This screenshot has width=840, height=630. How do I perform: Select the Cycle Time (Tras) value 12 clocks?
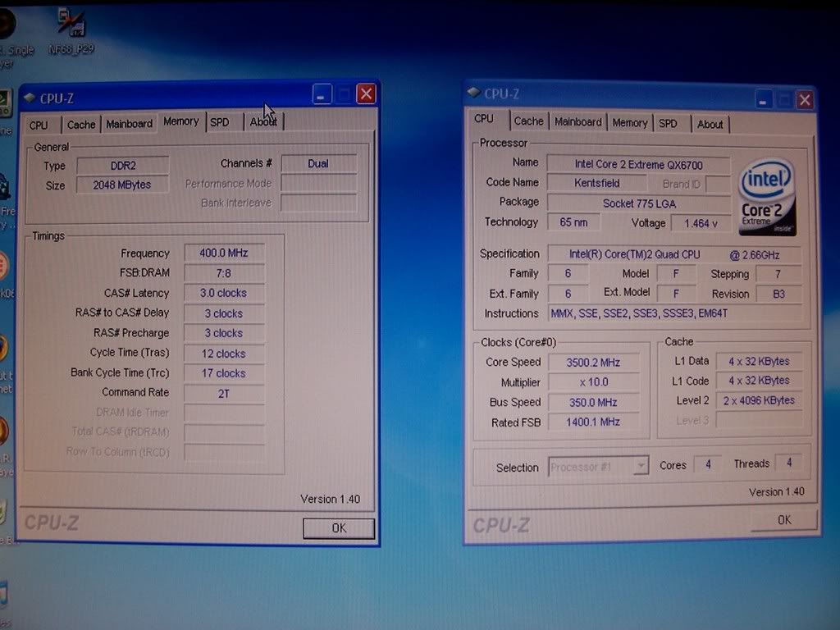(x=224, y=354)
